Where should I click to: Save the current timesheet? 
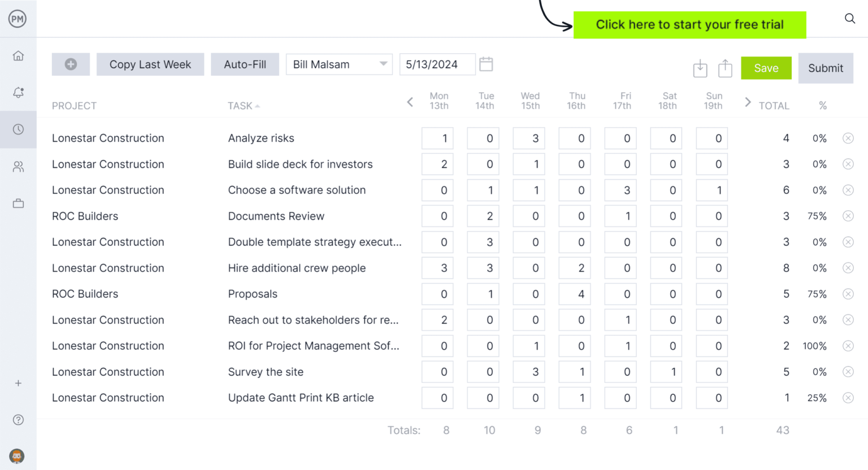click(766, 68)
